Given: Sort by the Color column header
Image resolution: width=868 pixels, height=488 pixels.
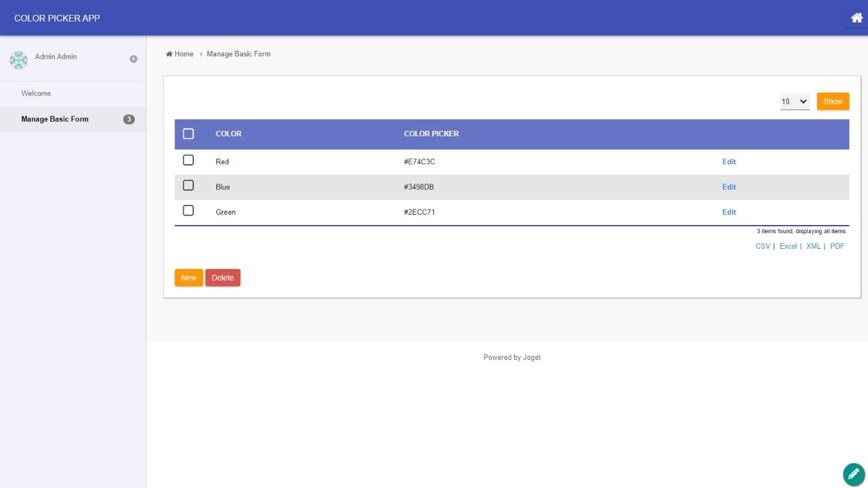Looking at the screenshot, I should (229, 134).
